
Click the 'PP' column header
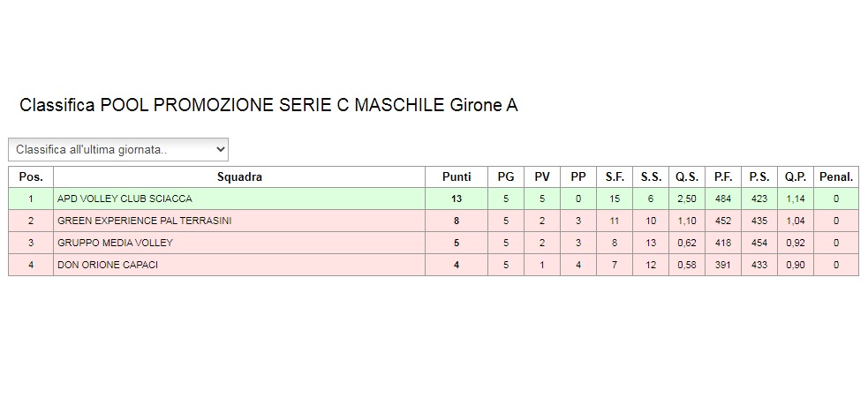tap(578, 177)
